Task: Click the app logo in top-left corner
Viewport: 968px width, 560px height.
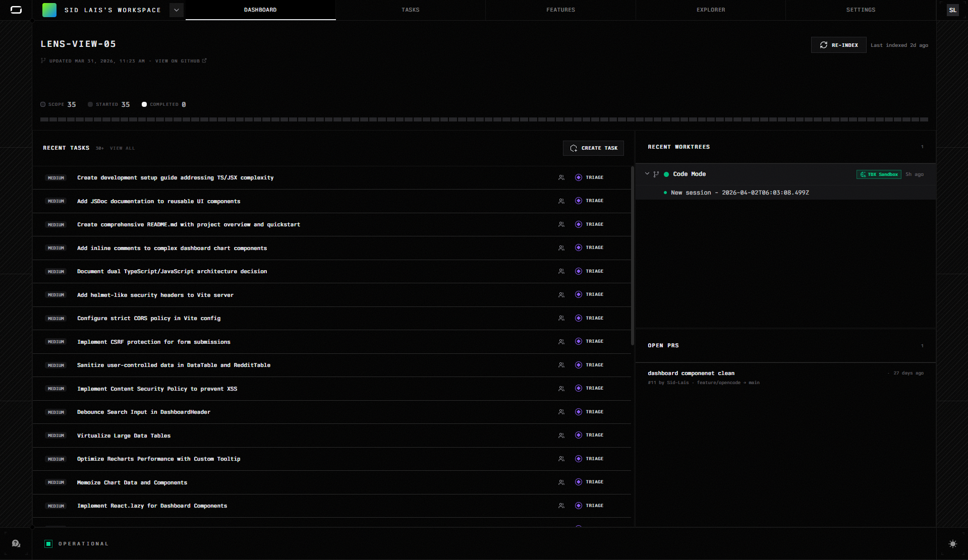Action: point(16,10)
